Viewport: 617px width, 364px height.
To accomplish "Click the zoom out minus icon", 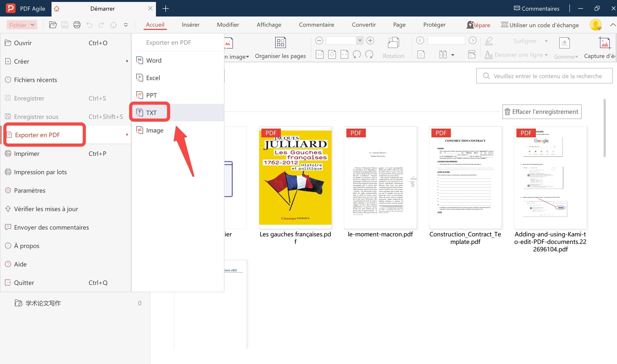I will [319, 41].
